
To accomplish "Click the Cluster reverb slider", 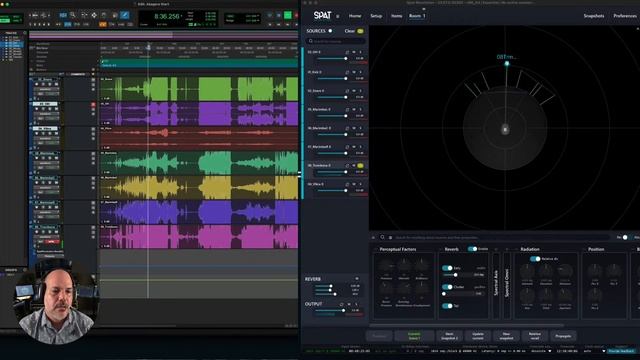I will pos(457,293).
